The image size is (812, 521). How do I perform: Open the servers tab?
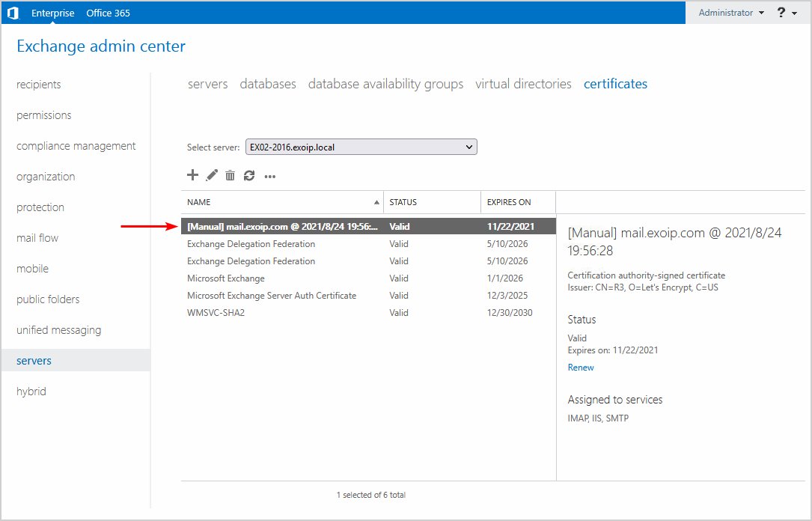point(207,84)
